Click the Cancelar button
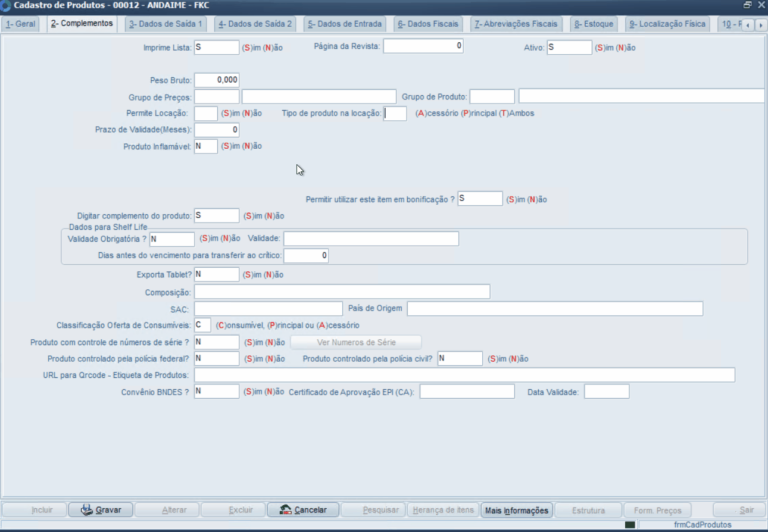 (303, 510)
